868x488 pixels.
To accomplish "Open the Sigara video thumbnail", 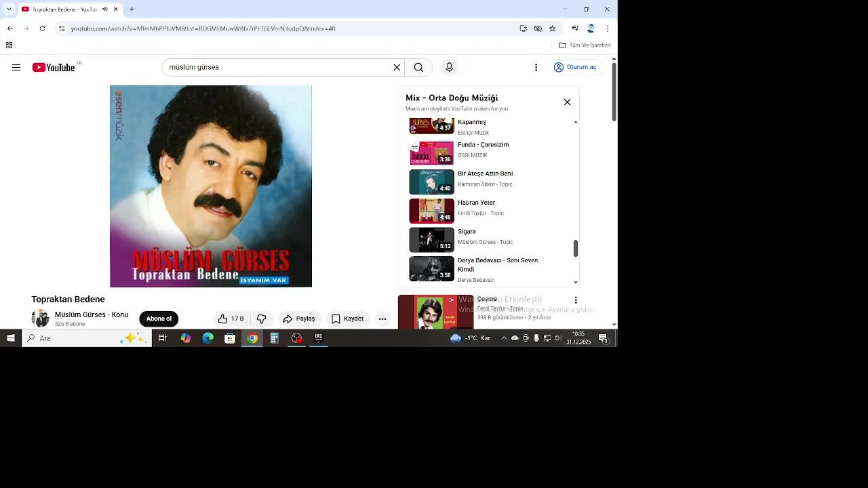I will pos(431,240).
